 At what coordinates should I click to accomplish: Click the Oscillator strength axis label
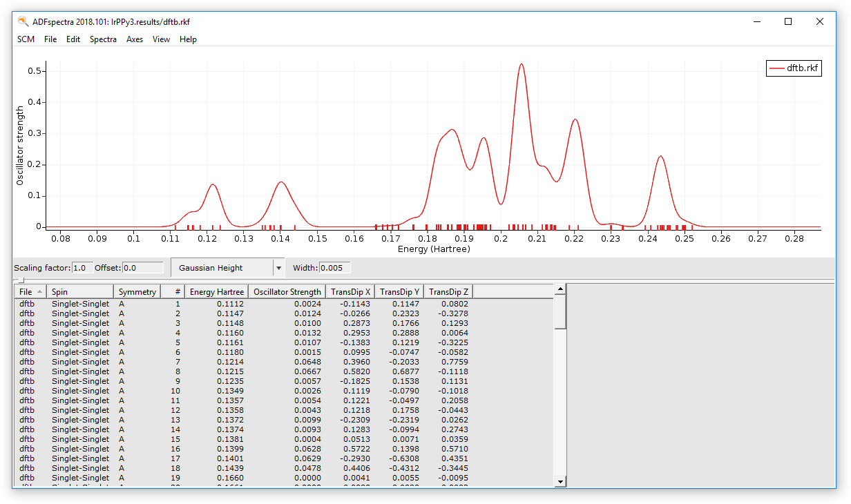20,145
